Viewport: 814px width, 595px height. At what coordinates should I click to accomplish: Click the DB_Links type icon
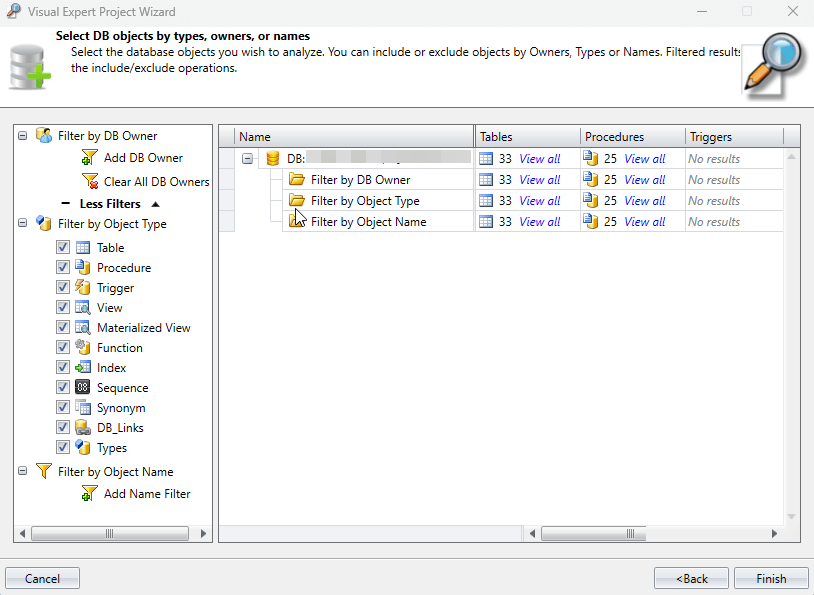point(83,427)
